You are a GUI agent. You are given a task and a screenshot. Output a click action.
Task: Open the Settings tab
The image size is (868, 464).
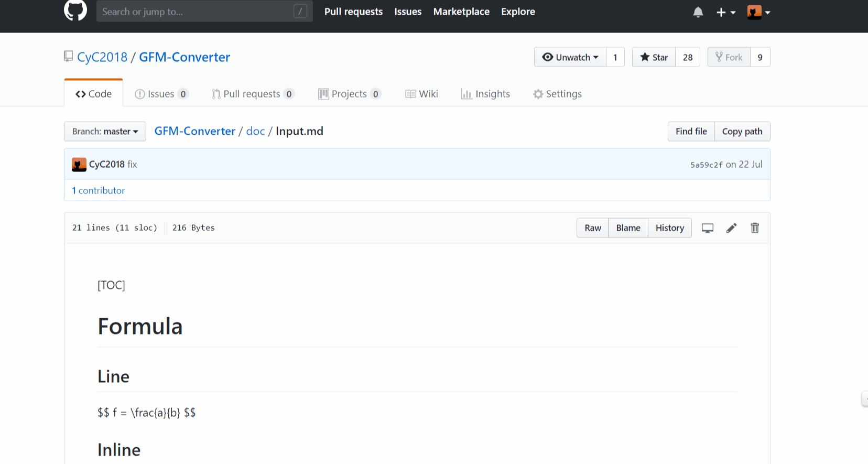pyautogui.click(x=557, y=94)
